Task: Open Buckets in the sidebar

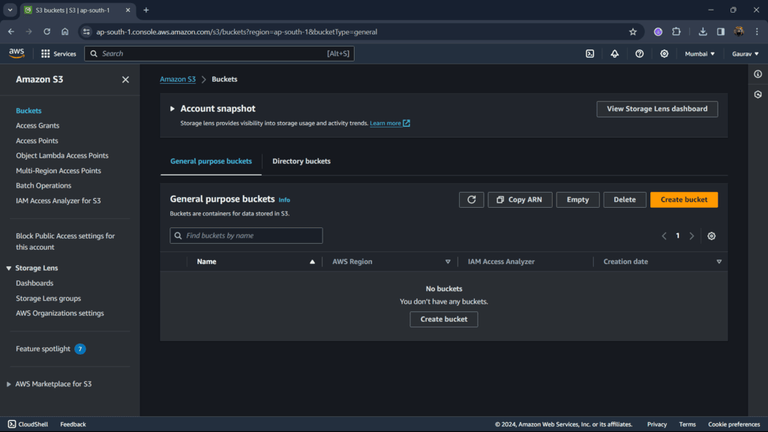Action: pyautogui.click(x=28, y=111)
